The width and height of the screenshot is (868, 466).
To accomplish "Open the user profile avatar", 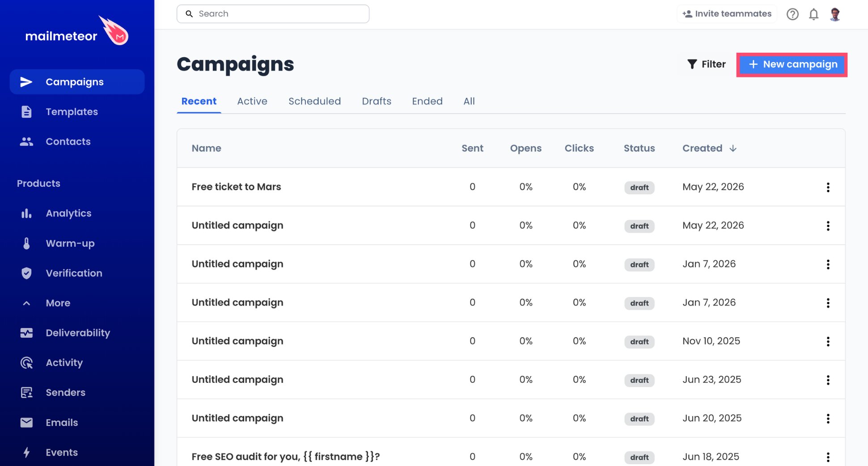I will pyautogui.click(x=835, y=14).
